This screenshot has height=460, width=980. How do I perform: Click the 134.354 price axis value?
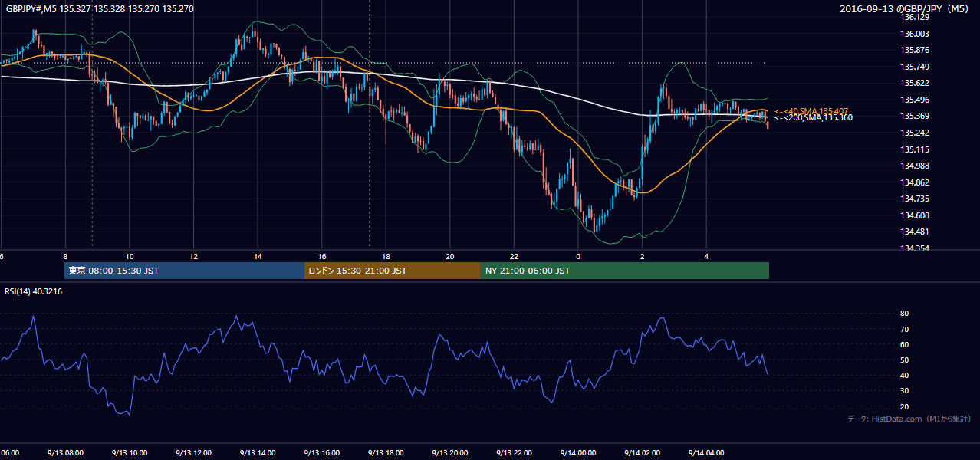point(915,248)
